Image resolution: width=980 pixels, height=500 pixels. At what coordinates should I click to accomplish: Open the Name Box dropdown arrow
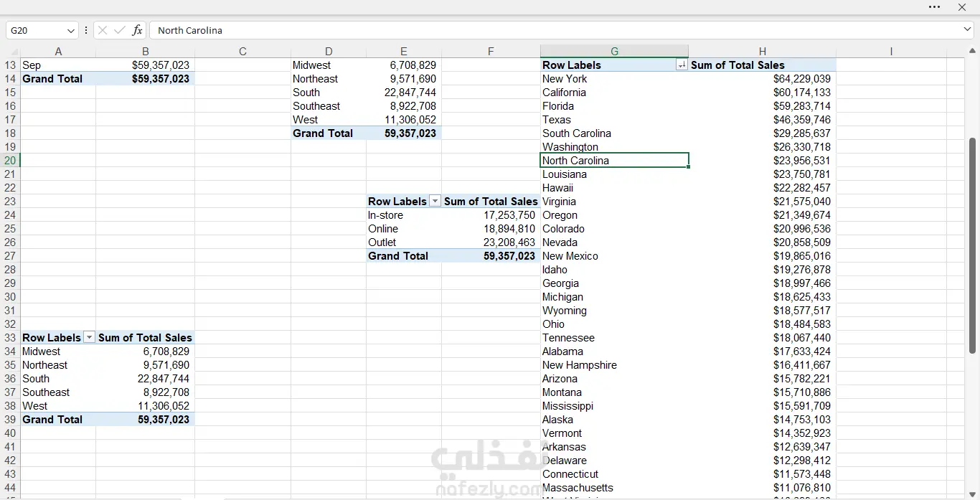click(x=70, y=30)
